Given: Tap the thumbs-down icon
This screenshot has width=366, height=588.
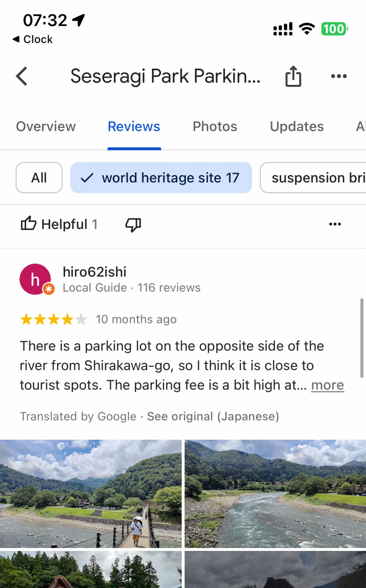Looking at the screenshot, I should (133, 224).
